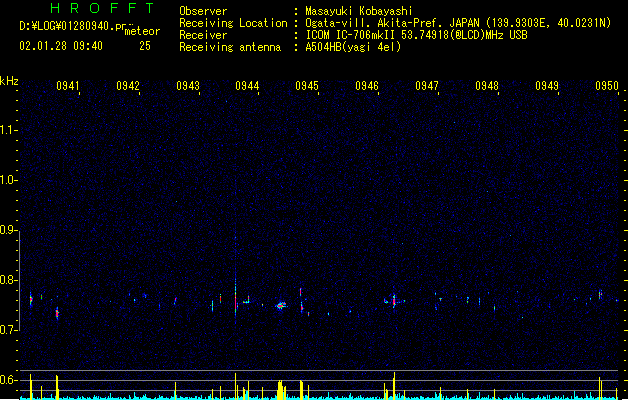Click the date stamp 02.01.28 09:40
Viewport: 629px width, 400px height.
pyautogui.click(x=61, y=46)
